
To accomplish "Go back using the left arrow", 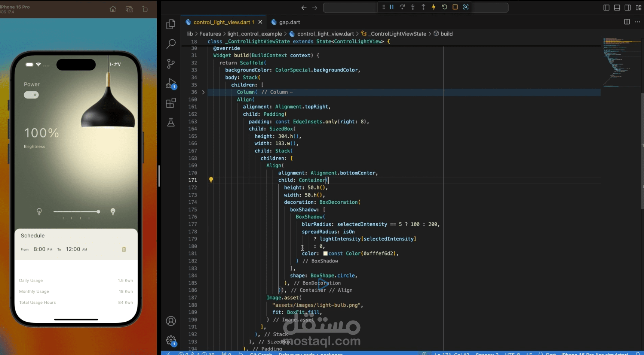I will [304, 7].
